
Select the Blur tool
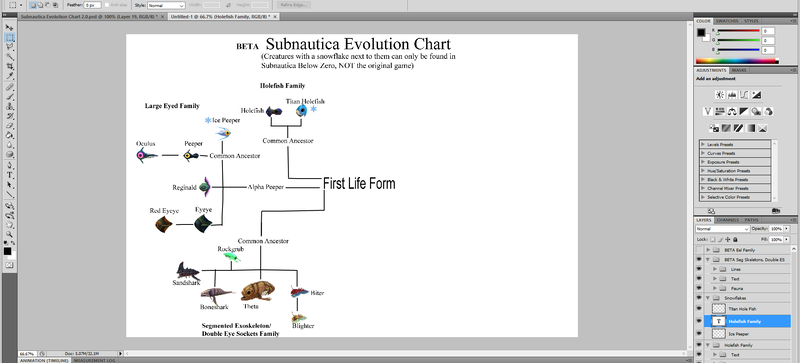tap(10, 146)
